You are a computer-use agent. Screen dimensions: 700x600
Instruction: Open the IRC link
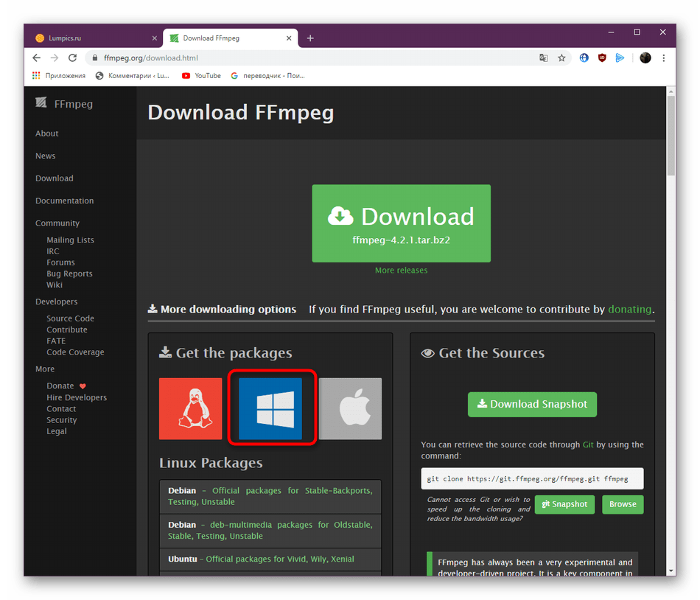(52, 251)
